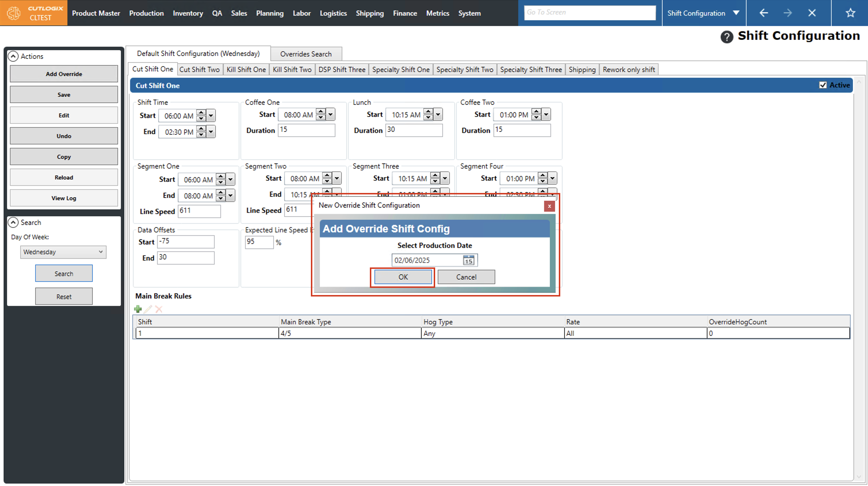
Task: Collapse the Search panel
Action: click(x=13, y=223)
